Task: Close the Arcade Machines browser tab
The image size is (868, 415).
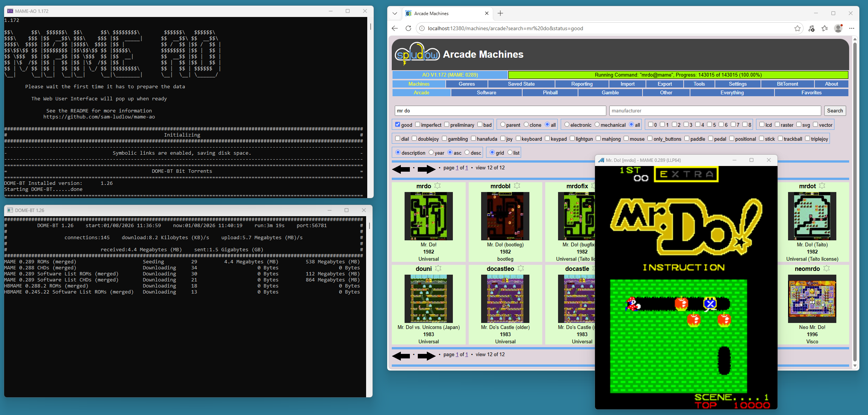Action: [487, 13]
